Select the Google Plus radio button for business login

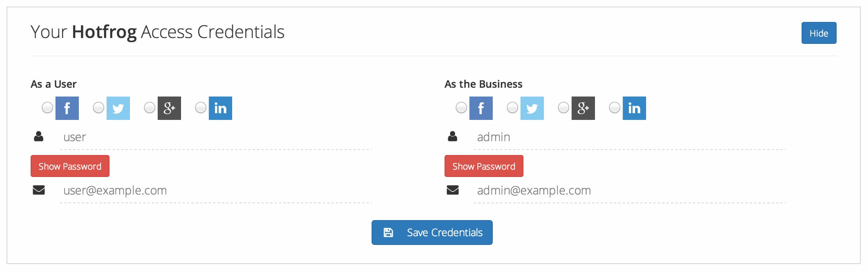(x=564, y=107)
